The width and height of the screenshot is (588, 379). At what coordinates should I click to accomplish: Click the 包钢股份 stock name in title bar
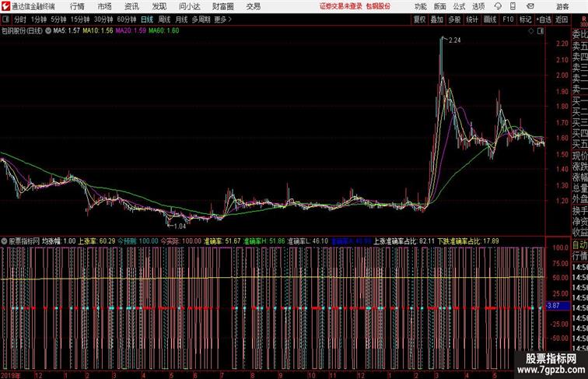[378, 6]
